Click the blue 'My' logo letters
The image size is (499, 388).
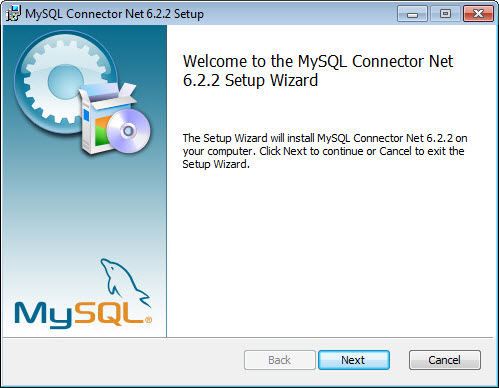click(x=43, y=315)
